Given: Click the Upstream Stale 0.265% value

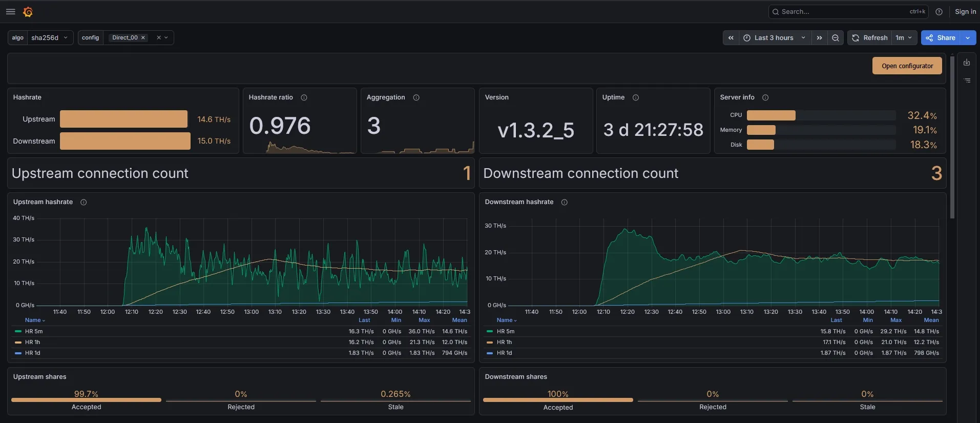Looking at the screenshot, I should pos(395,394).
